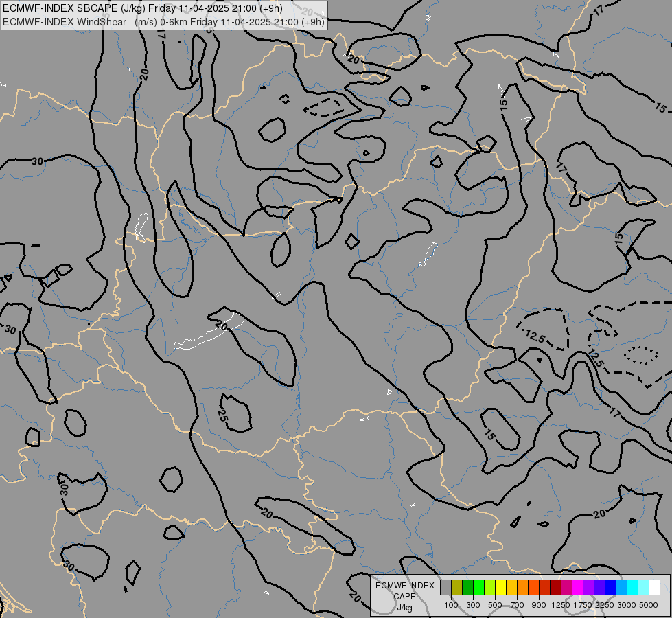The width and height of the screenshot is (672, 618).
Task: Click the legend value '500'
Action: [x=495, y=605]
